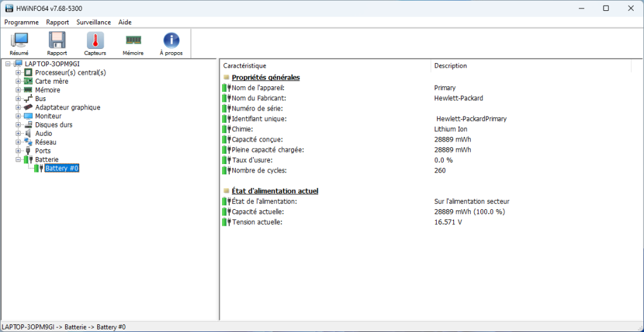This screenshot has width=644, height=332.
Task: Expand the Réseau tree node
Action: click(x=18, y=142)
